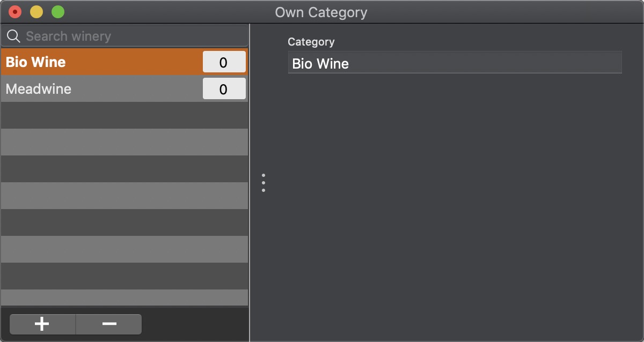Select the Bio Wine category row

point(125,62)
